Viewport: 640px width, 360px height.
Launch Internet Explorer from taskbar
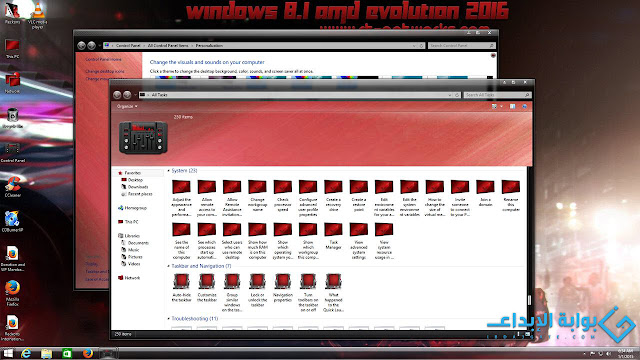(x=26, y=353)
